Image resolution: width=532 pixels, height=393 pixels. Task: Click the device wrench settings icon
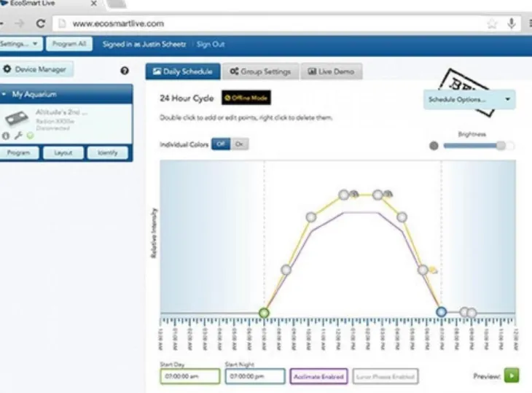tap(18, 136)
